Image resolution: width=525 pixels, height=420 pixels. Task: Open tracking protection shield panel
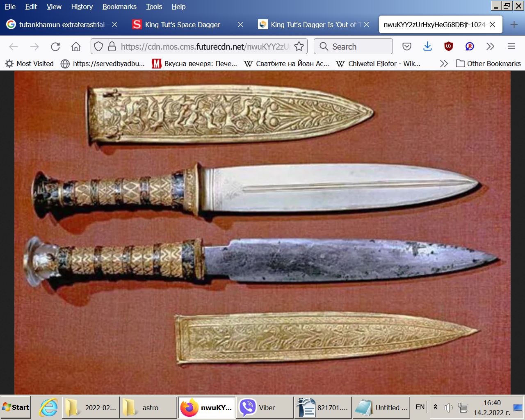coord(98,46)
